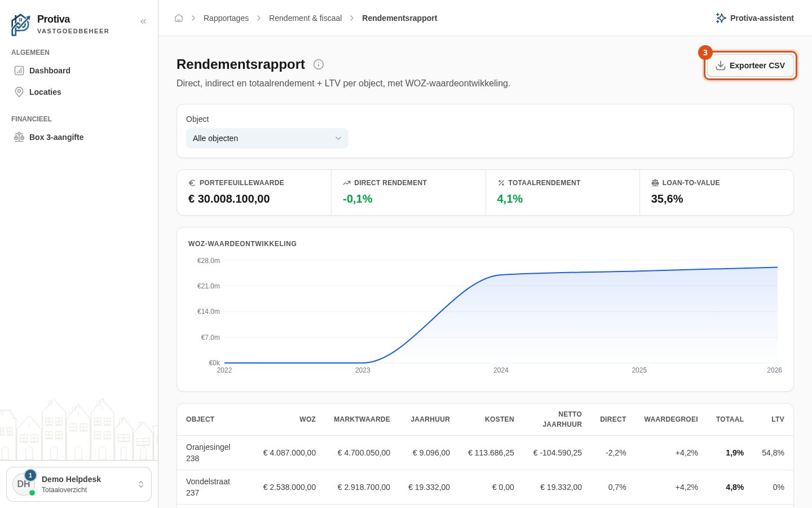Click the percent icon at Totaalrendement

[x=501, y=183]
